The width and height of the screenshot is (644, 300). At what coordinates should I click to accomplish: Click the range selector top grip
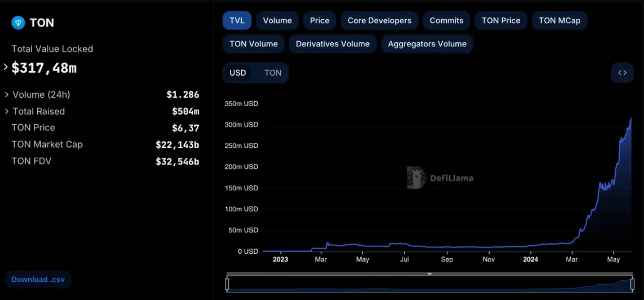pos(429,273)
